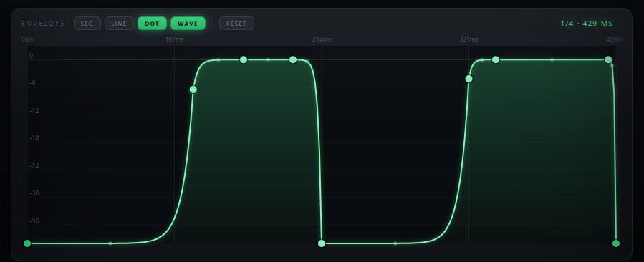Select the node on first rising curve near -6

point(193,89)
